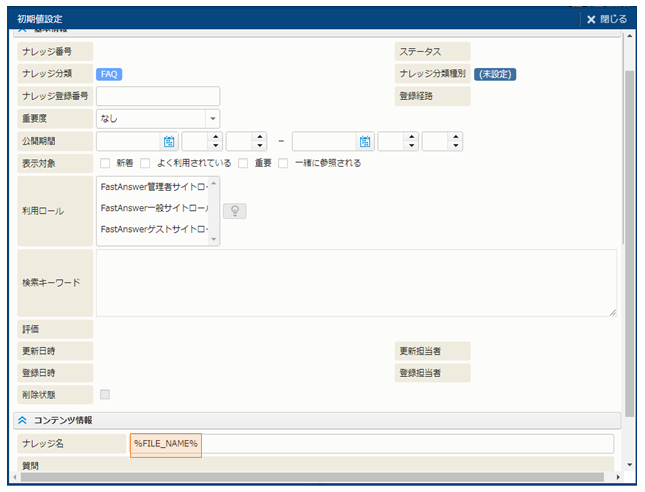Click into the 検索キーワード text area
The height and width of the screenshot is (492, 645).
[x=356, y=283]
